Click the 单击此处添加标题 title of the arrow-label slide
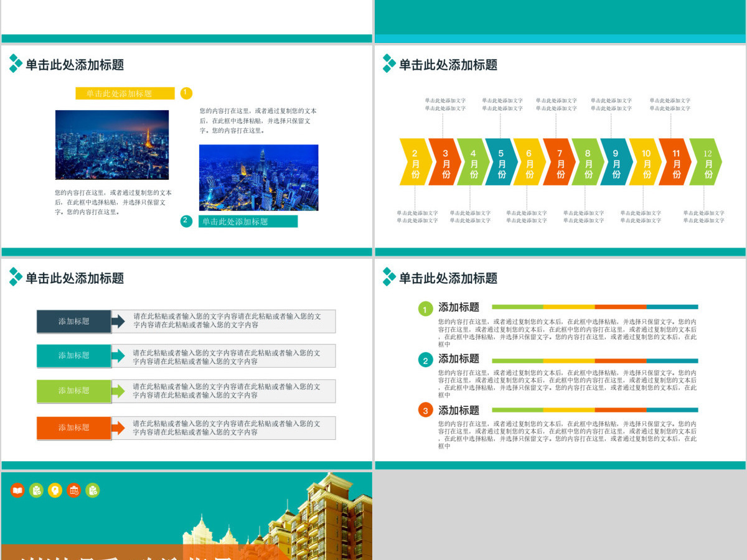Screen dimensions: 747x560 [x=75, y=278]
